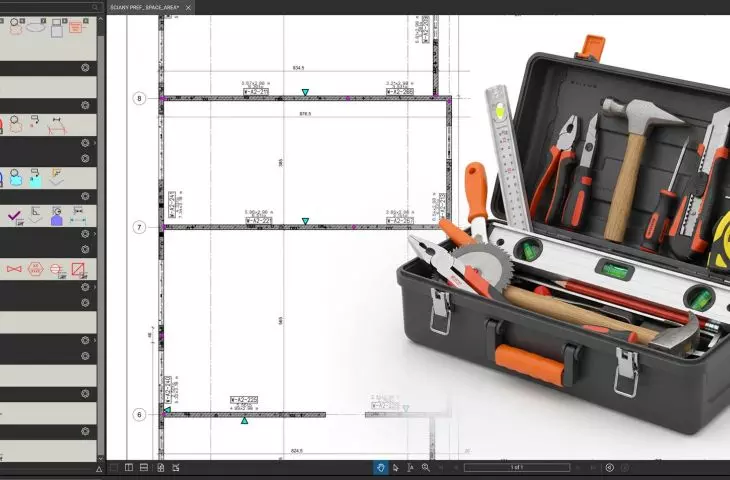Screen dimensions: 730x480
Task: Split the view vertically using bottom bar icon
Action: pos(129,467)
